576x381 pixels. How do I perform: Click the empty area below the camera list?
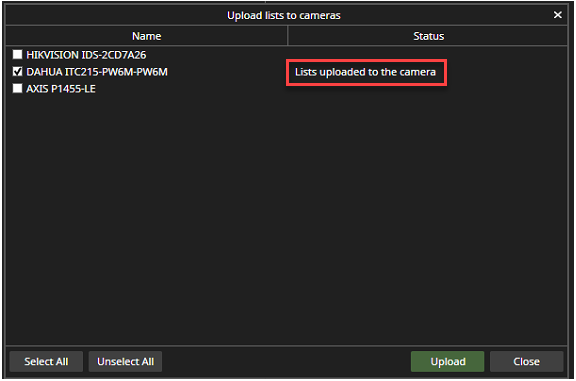tap(287, 220)
